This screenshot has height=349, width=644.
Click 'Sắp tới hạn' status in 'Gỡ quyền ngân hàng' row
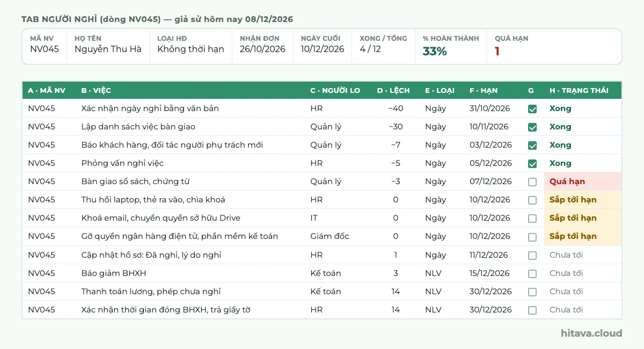click(x=583, y=236)
